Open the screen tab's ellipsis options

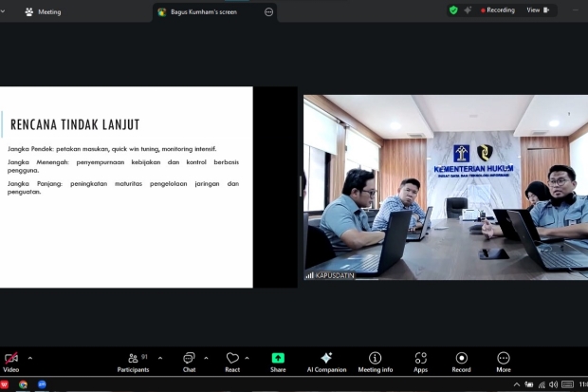pyautogui.click(x=269, y=12)
